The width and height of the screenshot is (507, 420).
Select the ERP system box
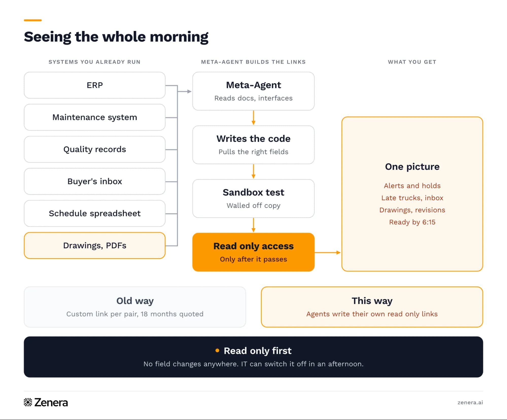95,85
